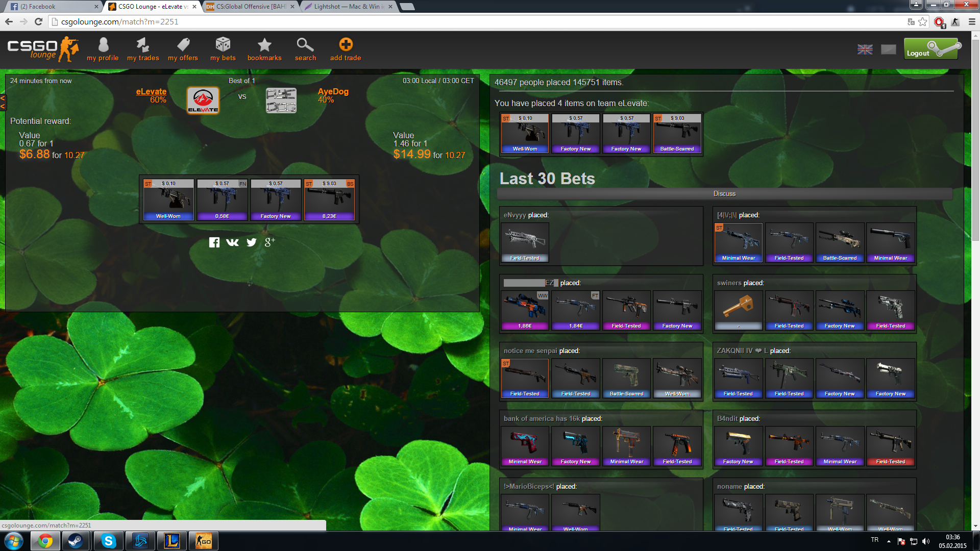Open AyeDog team name link
This screenshot has height=551, width=980.
(x=333, y=92)
